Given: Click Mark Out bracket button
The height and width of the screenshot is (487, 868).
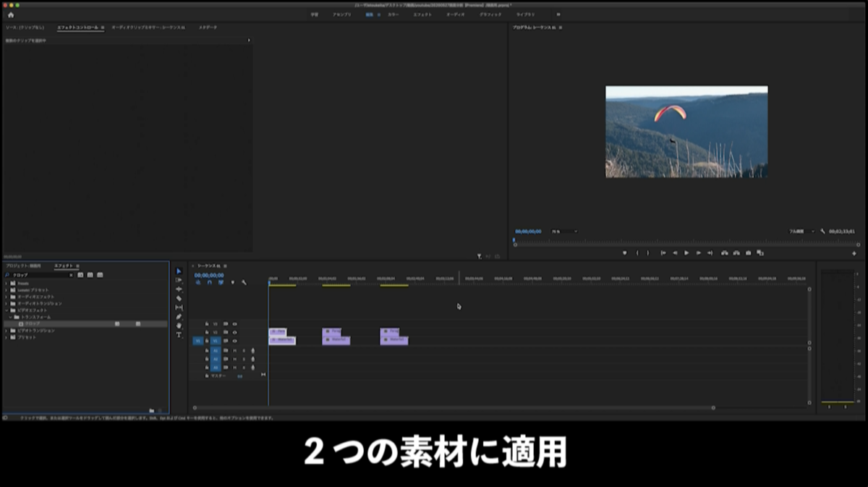Looking at the screenshot, I should click(647, 253).
